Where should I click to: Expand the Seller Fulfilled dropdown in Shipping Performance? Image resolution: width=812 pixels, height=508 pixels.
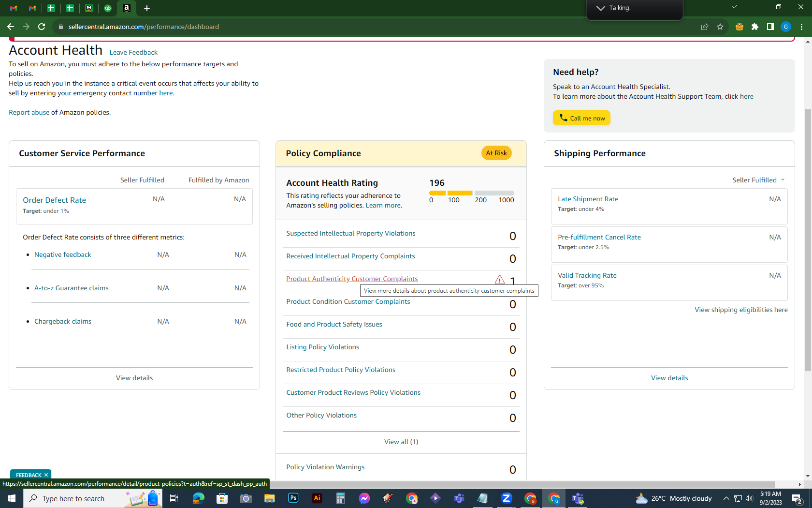(758, 180)
